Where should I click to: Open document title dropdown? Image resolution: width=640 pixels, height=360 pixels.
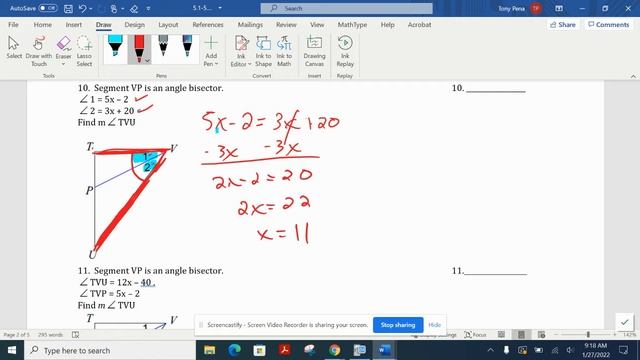(x=220, y=8)
